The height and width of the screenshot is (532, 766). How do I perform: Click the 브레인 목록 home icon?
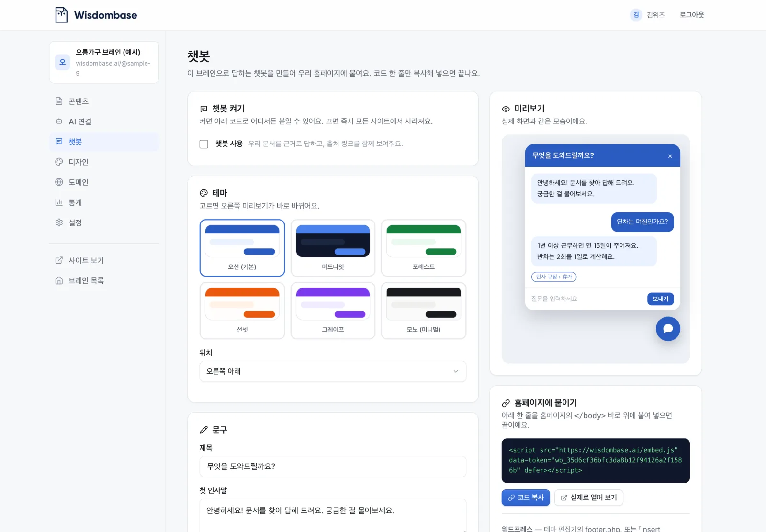(x=59, y=280)
